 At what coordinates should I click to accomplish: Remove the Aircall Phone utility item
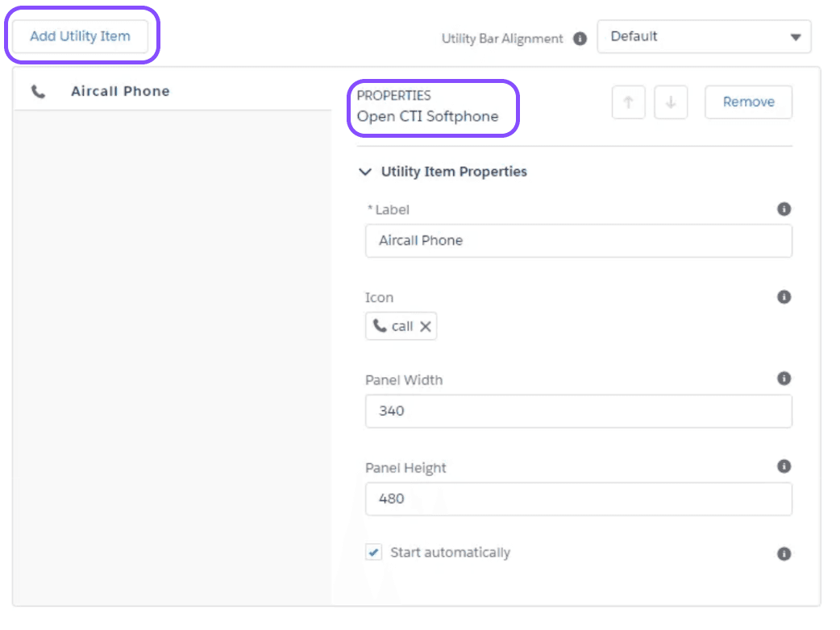[748, 102]
